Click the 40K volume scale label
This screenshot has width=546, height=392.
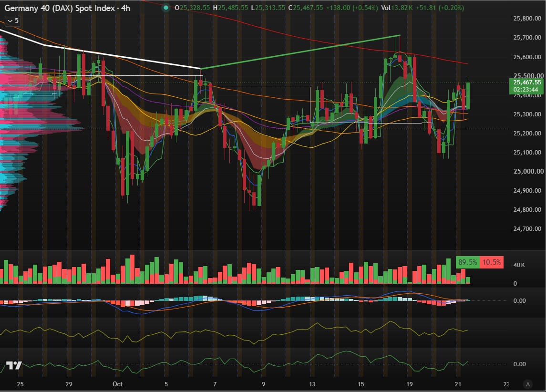point(519,265)
